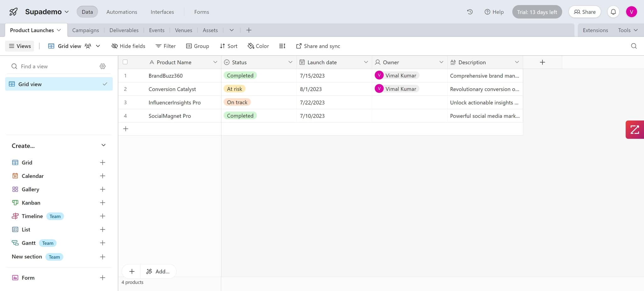Image resolution: width=644 pixels, height=291 pixels.
Task: Open the Color records option
Action: [258, 46]
